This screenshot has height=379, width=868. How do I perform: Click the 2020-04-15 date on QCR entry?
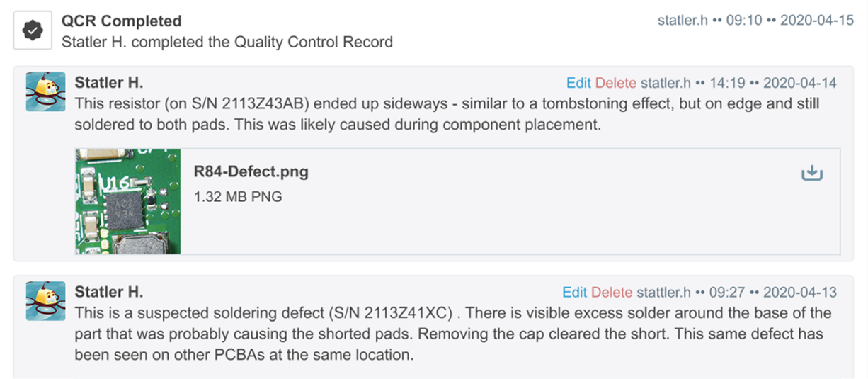click(817, 21)
